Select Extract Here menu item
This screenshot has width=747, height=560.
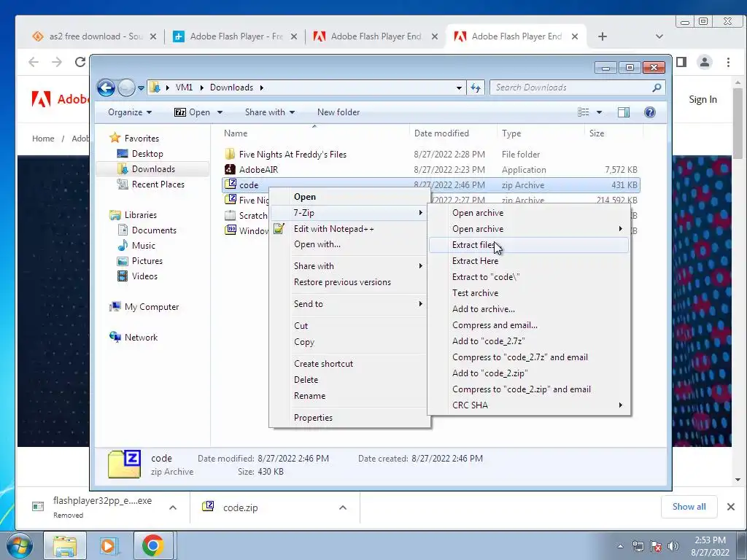coord(529,261)
